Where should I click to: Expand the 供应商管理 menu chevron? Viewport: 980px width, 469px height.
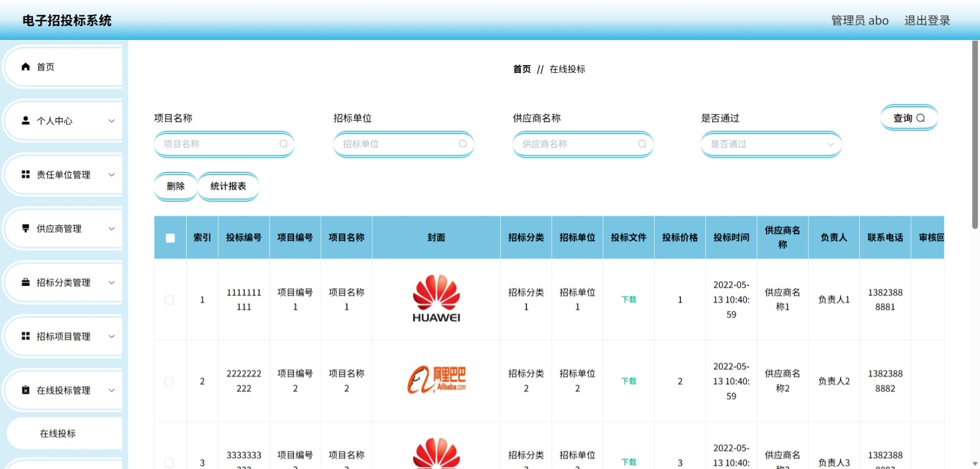coord(111,229)
